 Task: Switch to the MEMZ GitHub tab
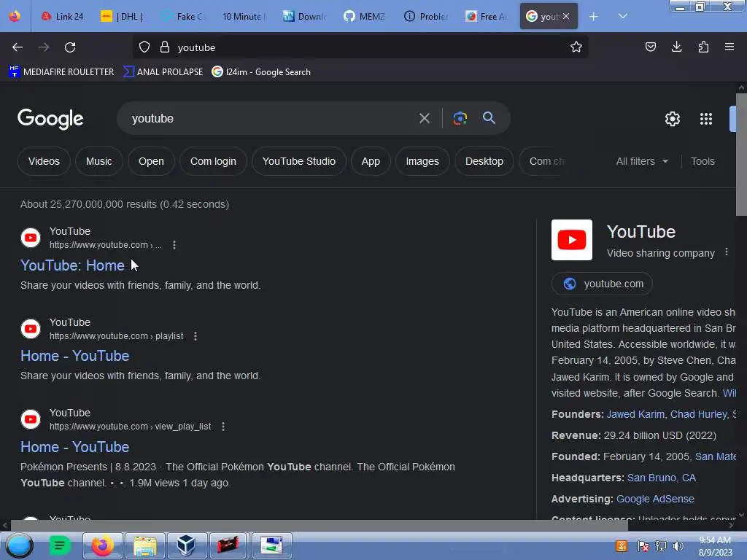click(x=365, y=17)
